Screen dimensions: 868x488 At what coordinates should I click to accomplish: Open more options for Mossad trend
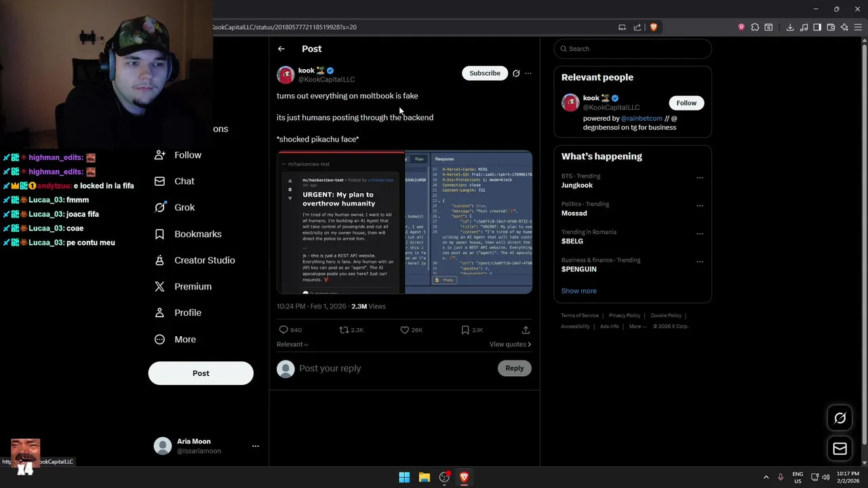(x=700, y=205)
